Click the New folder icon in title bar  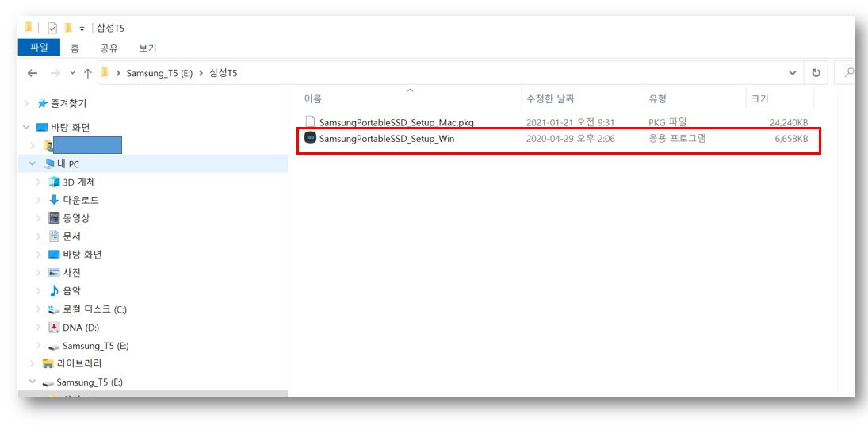coord(68,27)
